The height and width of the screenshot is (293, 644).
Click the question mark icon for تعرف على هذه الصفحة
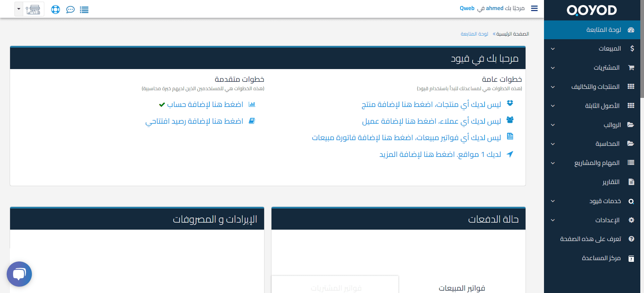click(x=631, y=239)
